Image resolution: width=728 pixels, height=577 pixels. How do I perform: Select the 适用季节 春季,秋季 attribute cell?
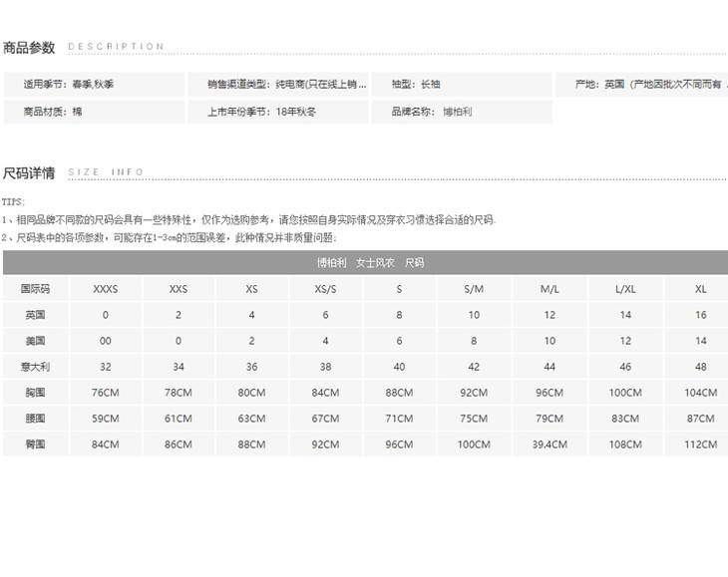point(95,85)
